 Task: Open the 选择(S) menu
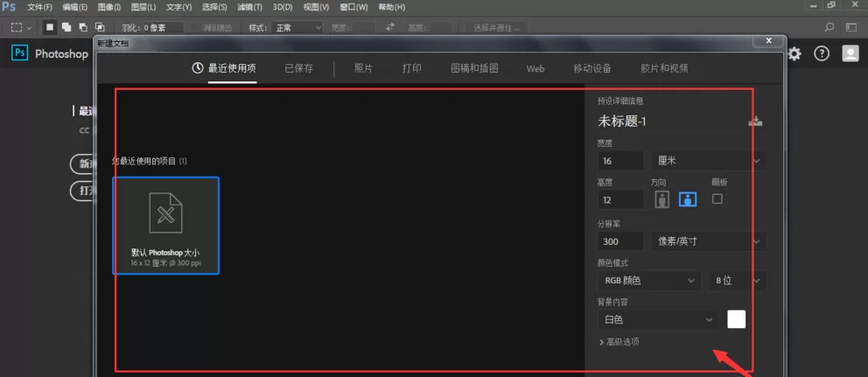click(x=214, y=7)
